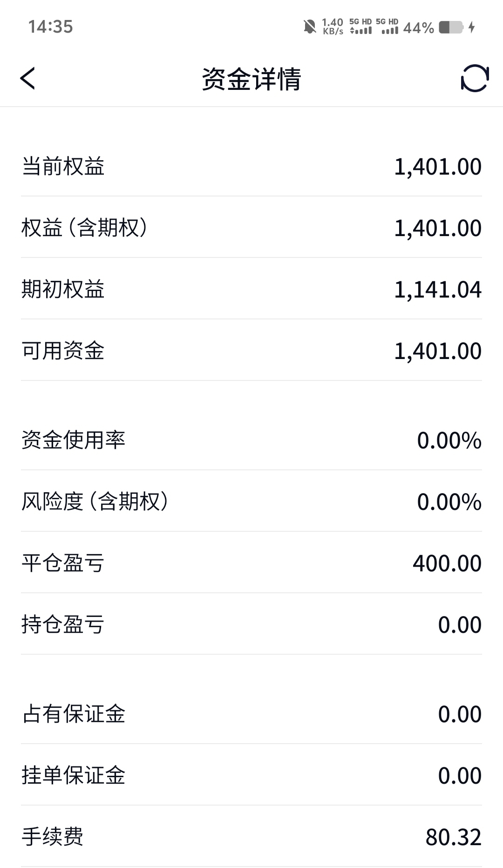Tap the 平仓盈亏 value 400.00
The height and width of the screenshot is (868, 503).
pos(447,563)
